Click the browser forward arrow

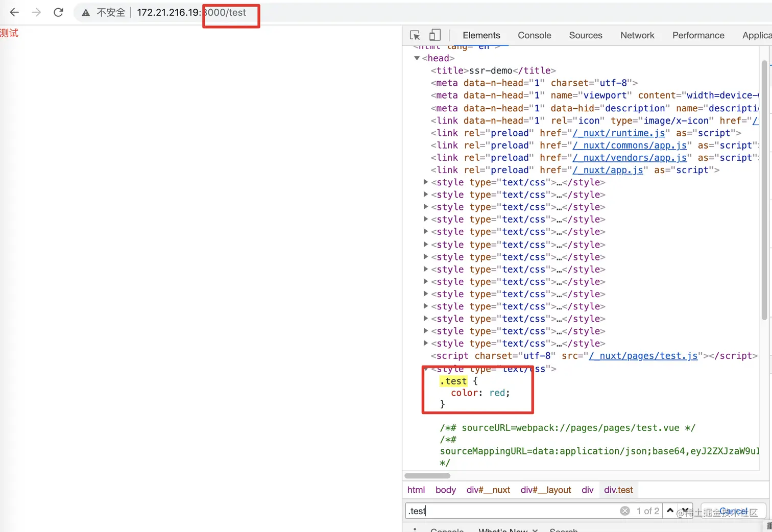click(36, 12)
